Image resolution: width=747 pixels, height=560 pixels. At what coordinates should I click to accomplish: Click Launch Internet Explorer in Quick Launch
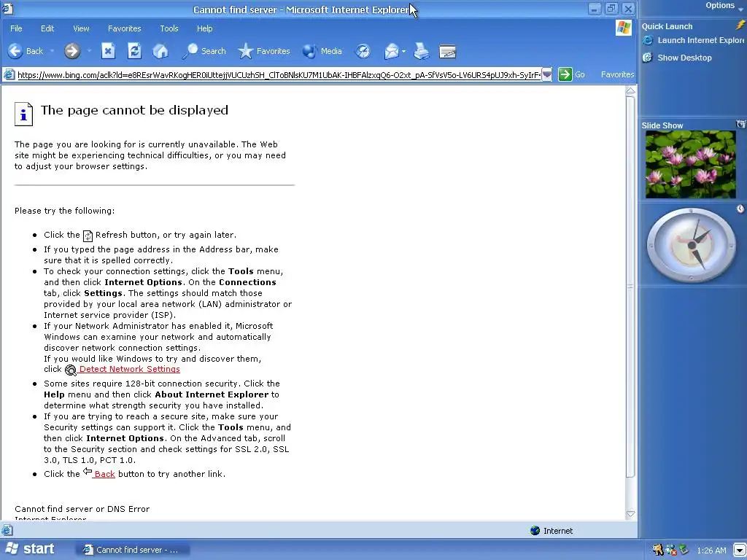(x=694, y=41)
